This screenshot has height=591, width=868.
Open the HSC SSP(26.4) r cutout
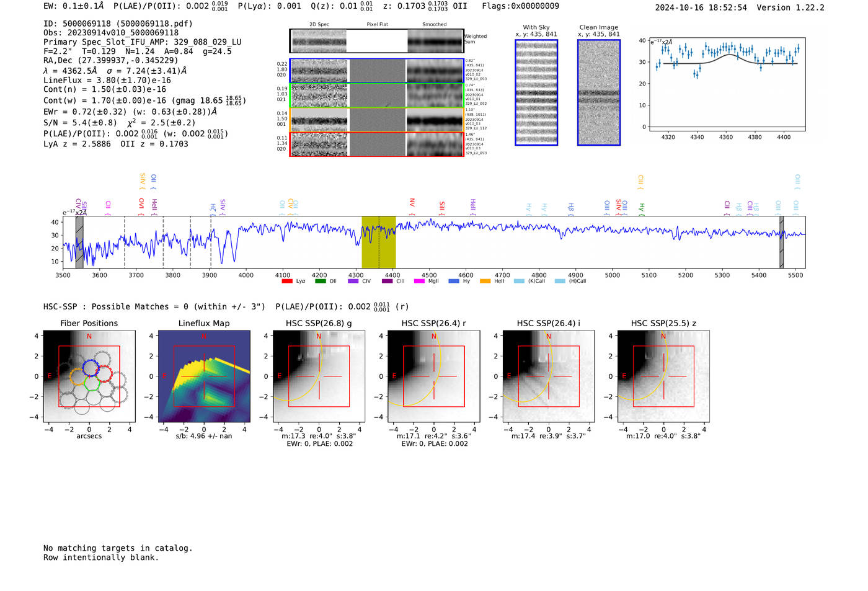433,376
